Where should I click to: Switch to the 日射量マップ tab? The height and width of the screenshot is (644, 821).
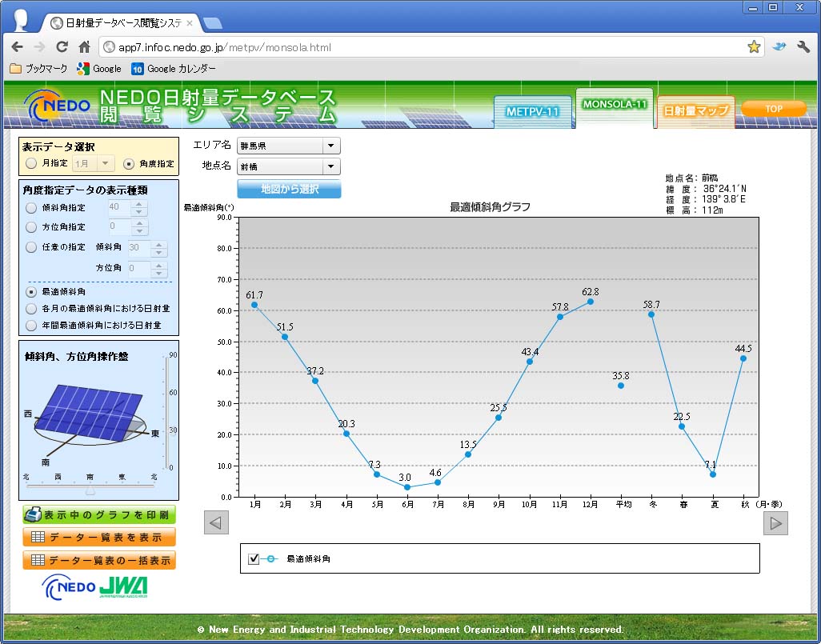coord(696,111)
